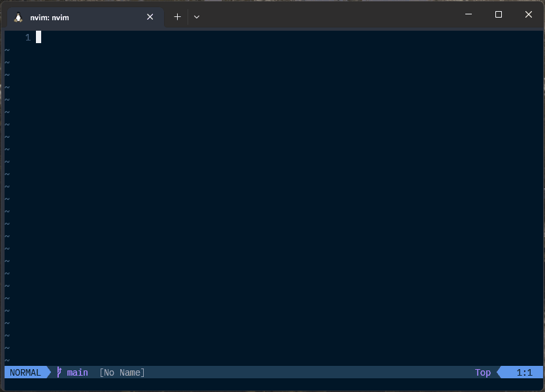Click the [No Name] buffer label
The image size is (545, 392).
click(x=122, y=372)
